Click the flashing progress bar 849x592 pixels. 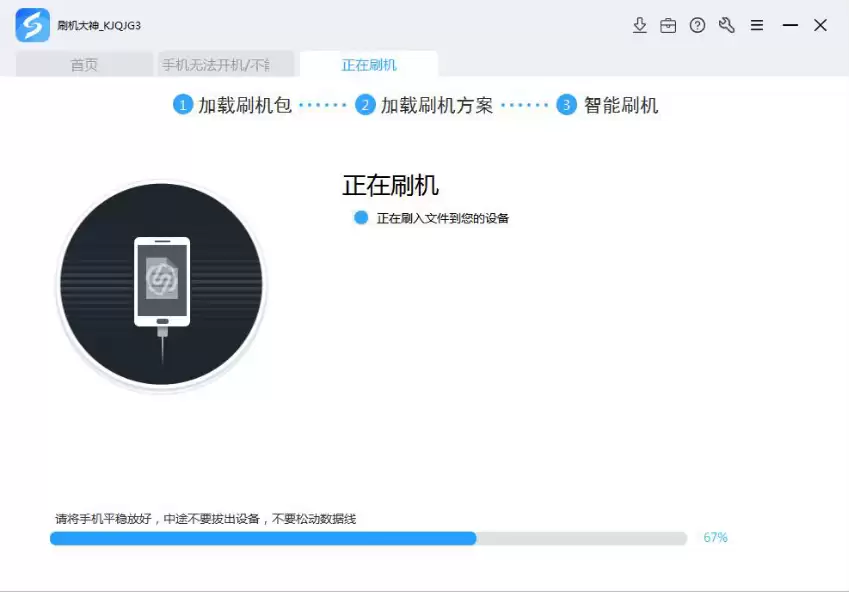pos(368,538)
